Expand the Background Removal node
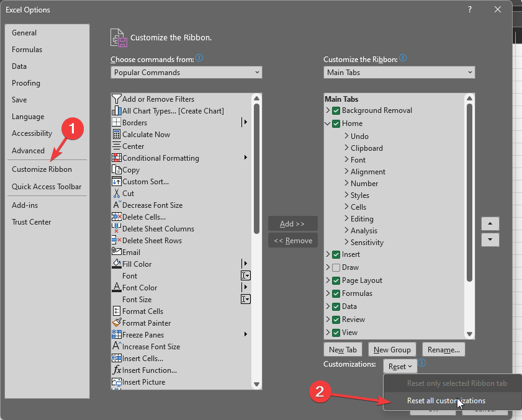Image resolution: width=522 pixels, height=420 pixels. pyautogui.click(x=328, y=110)
